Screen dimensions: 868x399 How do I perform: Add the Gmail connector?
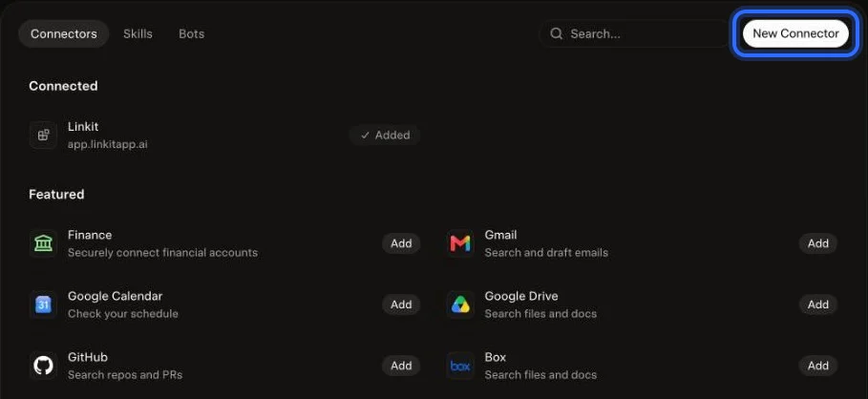[x=818, y=243]
